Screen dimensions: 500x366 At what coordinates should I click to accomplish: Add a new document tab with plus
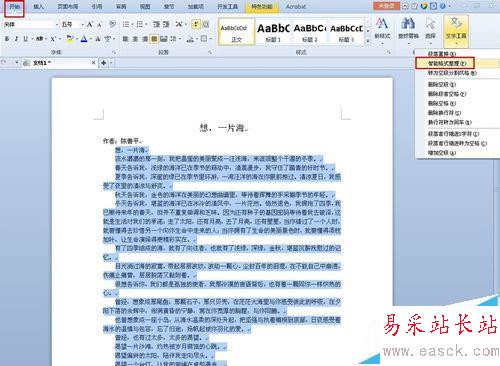tap(104, 63)
